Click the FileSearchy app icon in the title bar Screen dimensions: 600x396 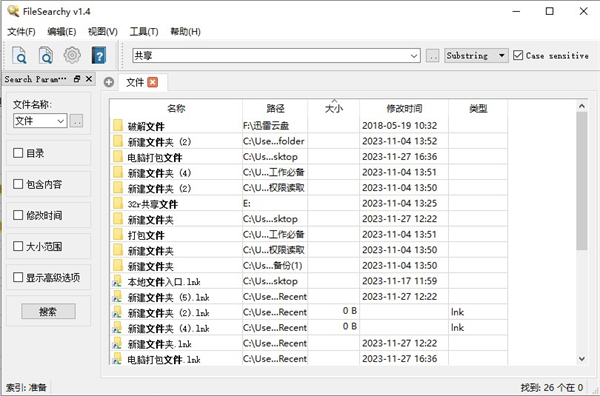(x=13, y=11)
